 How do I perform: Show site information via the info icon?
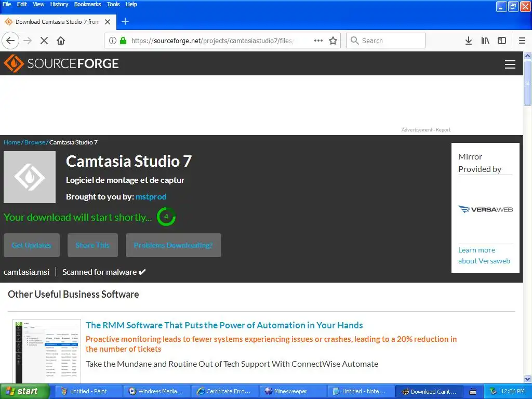tap(113, 41)
